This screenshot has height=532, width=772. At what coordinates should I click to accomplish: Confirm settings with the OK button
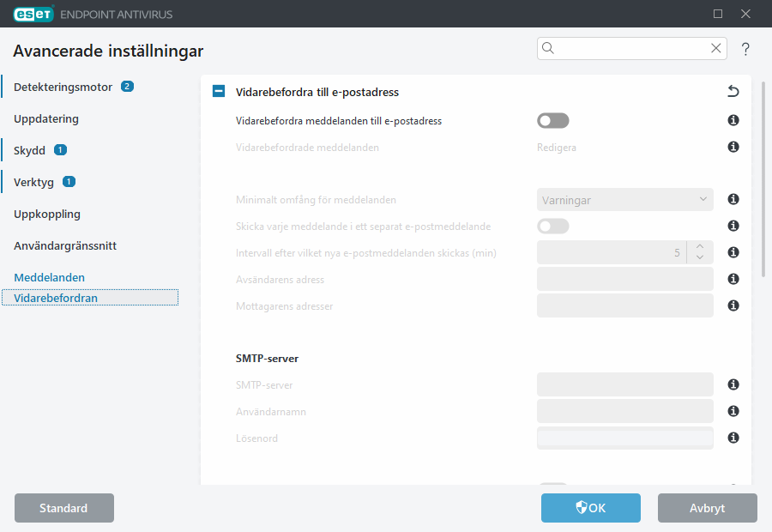(590, 507)
